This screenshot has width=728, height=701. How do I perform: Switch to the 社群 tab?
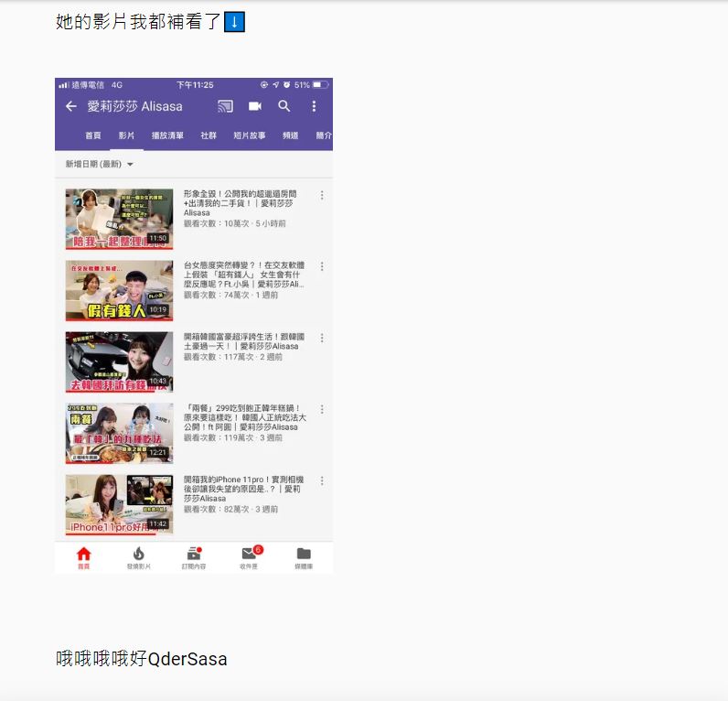tap(209, 135)
